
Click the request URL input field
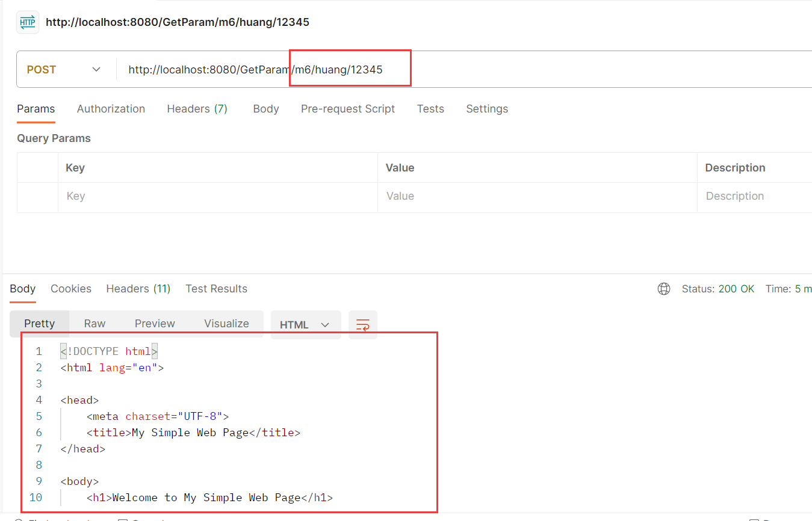coord(463,70)
